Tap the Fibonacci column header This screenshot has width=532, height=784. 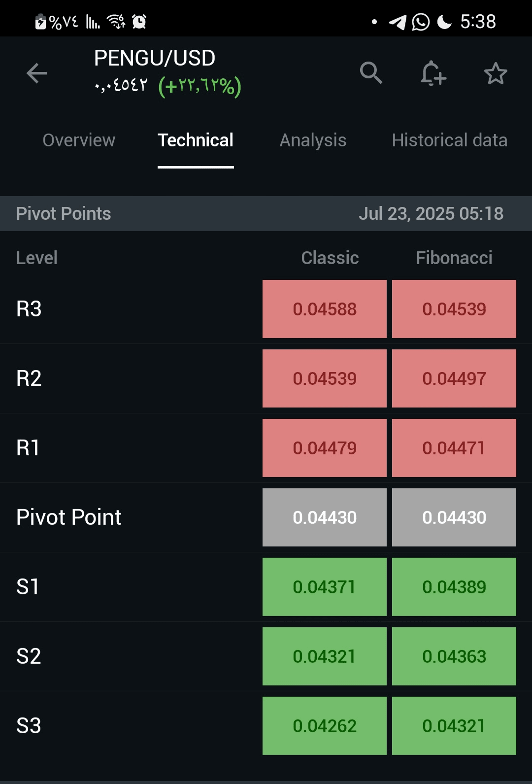[454, 258]
